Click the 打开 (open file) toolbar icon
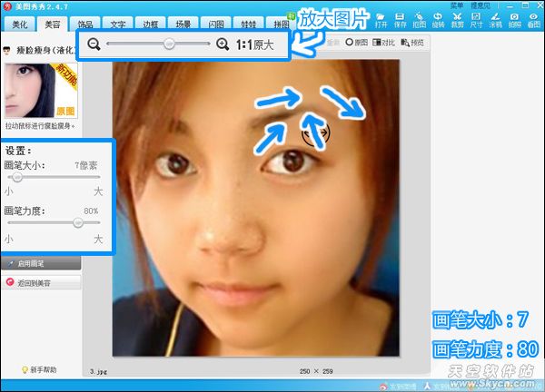The width and height of the screenshot is (545, 392). [381, 20]
